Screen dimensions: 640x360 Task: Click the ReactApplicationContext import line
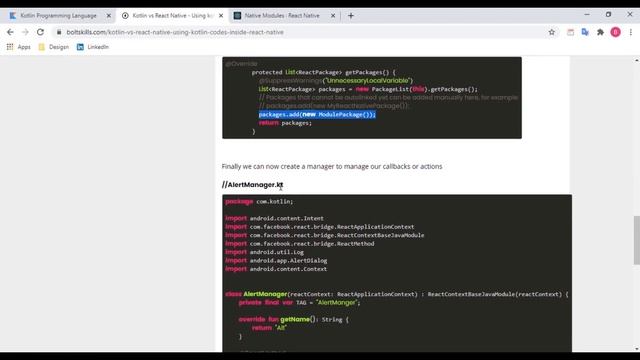coord(320,227)
